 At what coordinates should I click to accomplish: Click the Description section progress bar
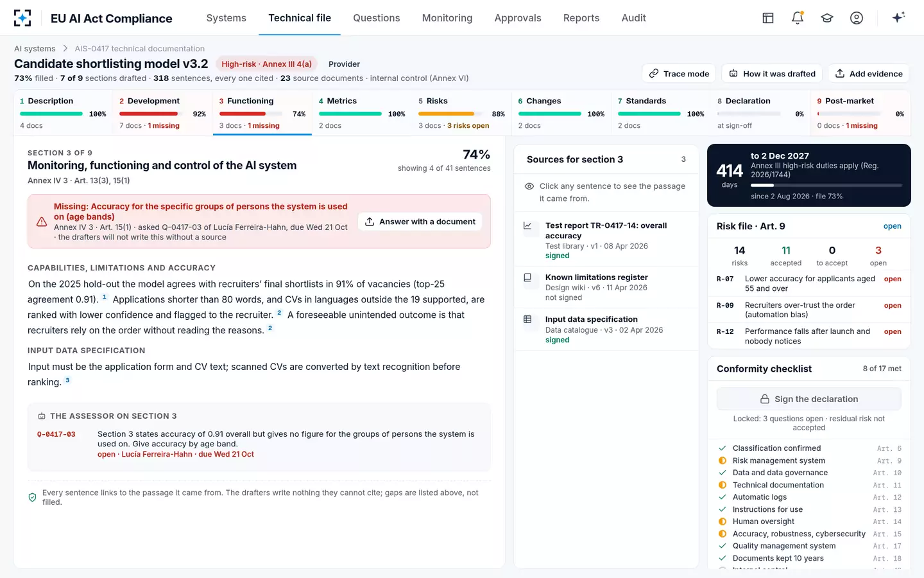point(51,114)
